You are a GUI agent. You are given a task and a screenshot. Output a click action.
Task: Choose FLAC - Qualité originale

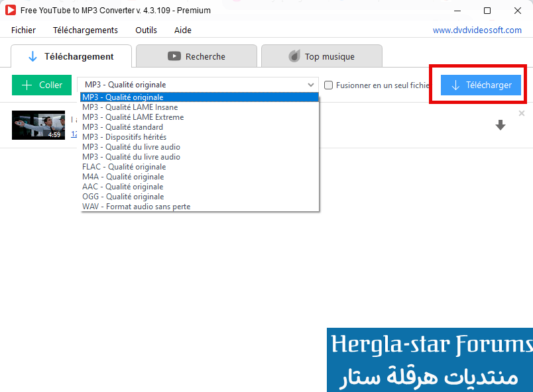(x=200, y=167)
